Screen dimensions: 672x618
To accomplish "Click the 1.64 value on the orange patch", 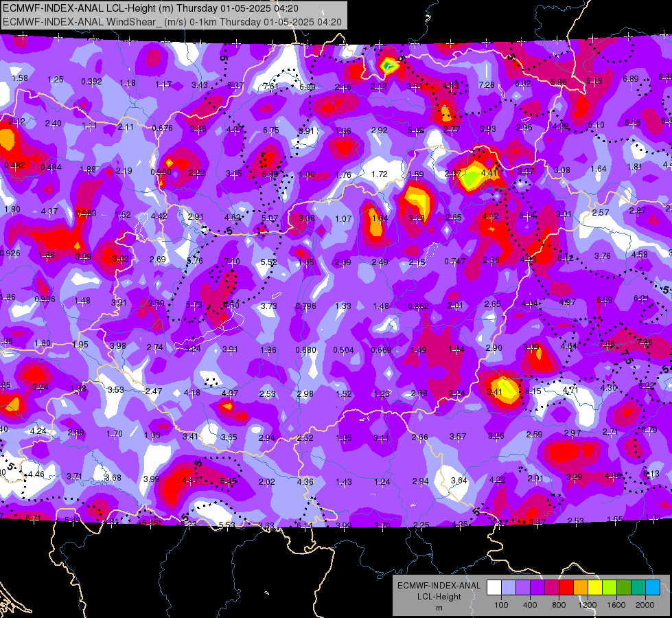I will pos(380,218).
